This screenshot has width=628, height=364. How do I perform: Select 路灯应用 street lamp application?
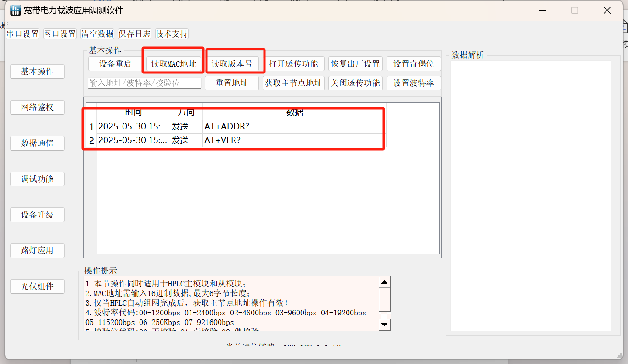pyautogui.click(x=37, y=250)
